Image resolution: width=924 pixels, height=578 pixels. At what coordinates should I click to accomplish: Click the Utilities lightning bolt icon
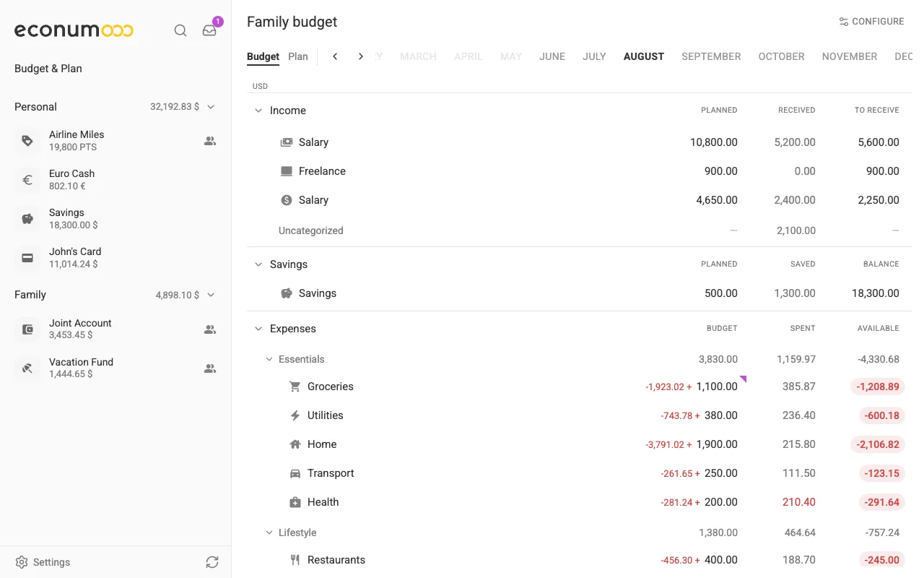click(x=295, y=415)
